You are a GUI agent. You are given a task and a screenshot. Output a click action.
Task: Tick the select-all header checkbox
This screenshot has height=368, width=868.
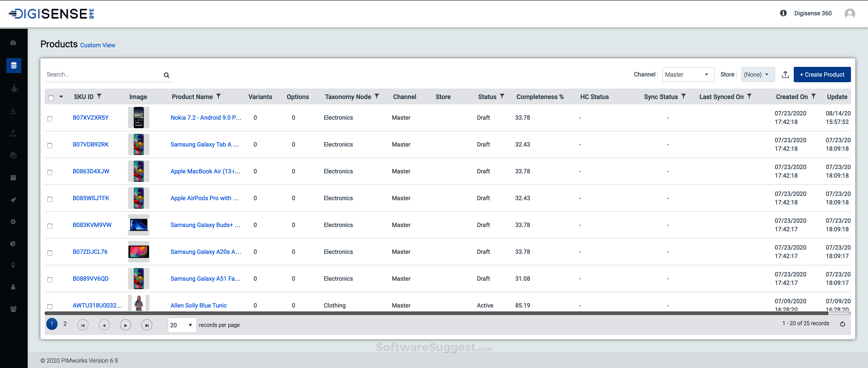51,98
